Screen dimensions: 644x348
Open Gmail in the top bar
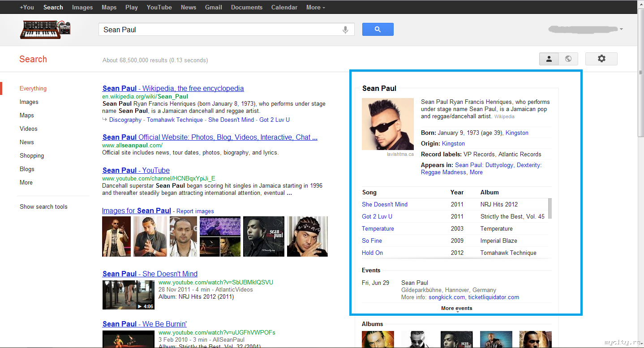[214, 7]
